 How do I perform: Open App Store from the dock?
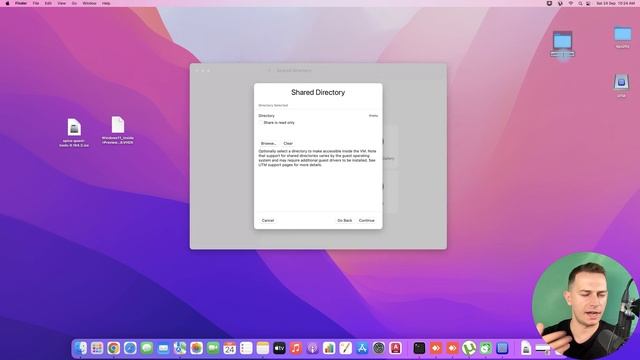362,348
